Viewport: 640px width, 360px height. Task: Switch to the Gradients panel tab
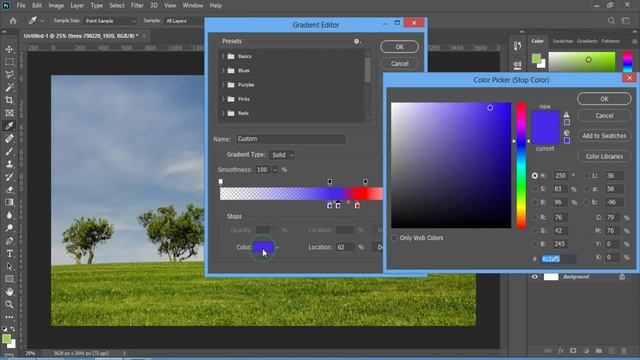587,41
